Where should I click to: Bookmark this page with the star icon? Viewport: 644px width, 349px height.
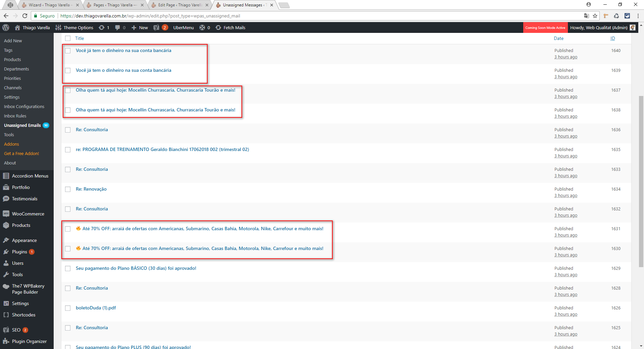pos(595,16)
